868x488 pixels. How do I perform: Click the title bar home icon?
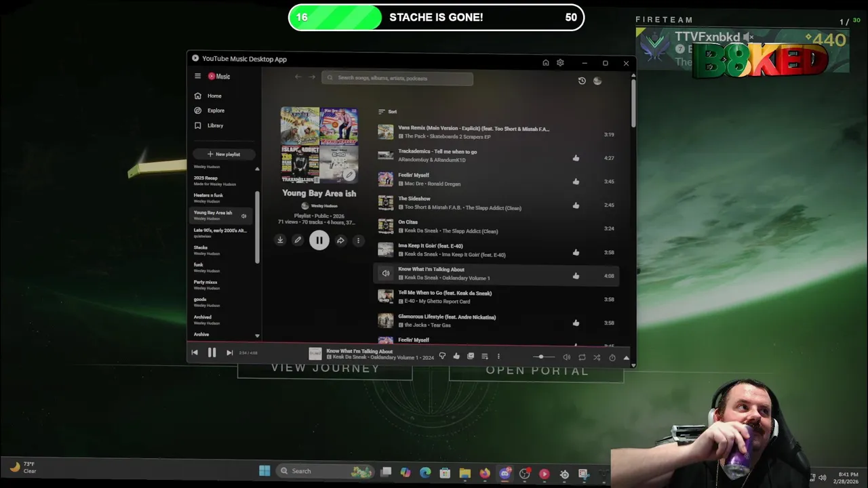tap(545, 62)
